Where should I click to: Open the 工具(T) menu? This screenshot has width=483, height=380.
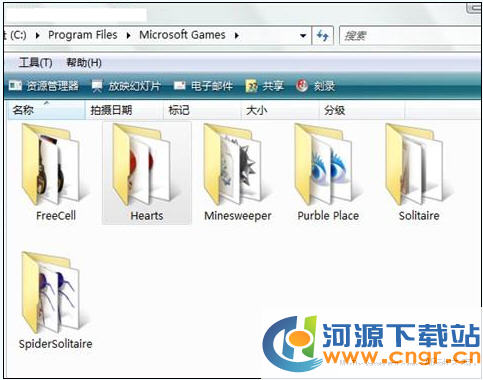click(35, 62)
